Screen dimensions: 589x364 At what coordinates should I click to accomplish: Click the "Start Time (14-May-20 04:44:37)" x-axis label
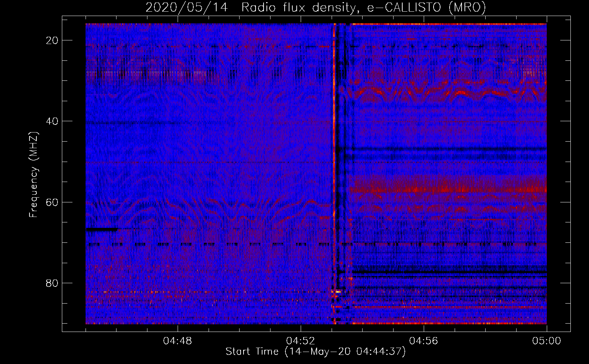pos(315,352)
